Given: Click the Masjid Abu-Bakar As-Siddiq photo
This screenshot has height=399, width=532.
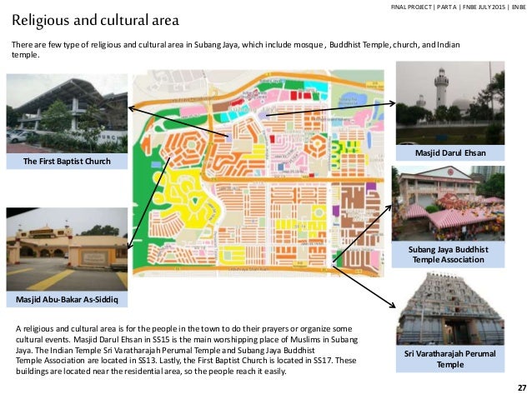Looking at the screenshot, I should click(67, 249).
